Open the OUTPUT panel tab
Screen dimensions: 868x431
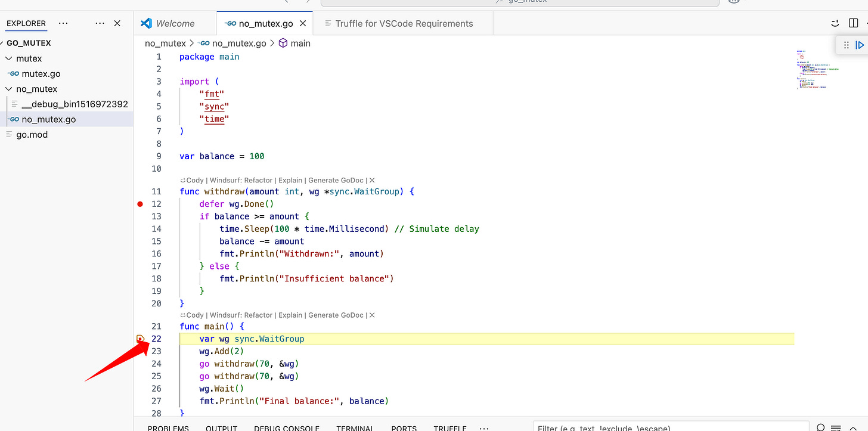tap(221, 428)
